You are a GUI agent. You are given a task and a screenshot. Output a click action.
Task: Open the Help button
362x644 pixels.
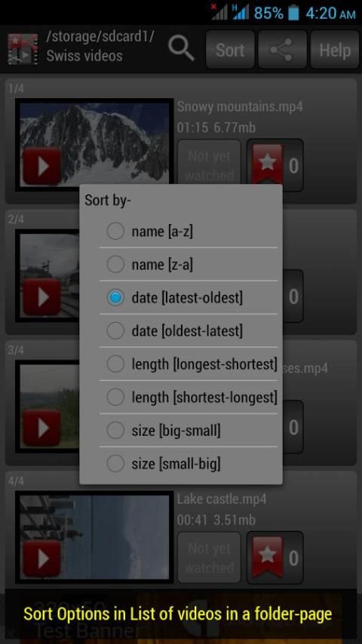334,50
